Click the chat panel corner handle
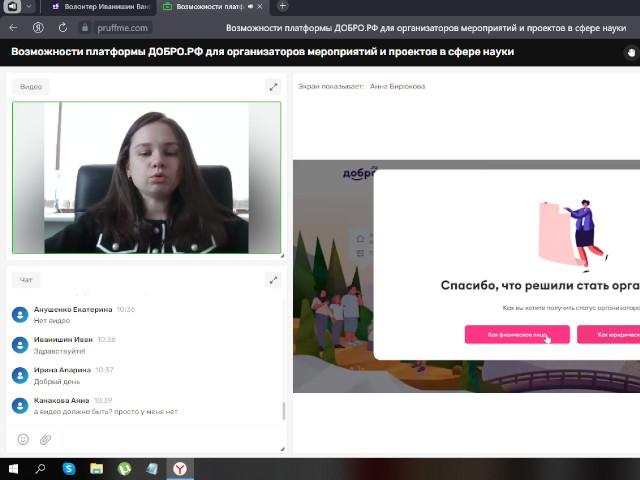Screen dimensions: 640x480 tap(282, 449)
